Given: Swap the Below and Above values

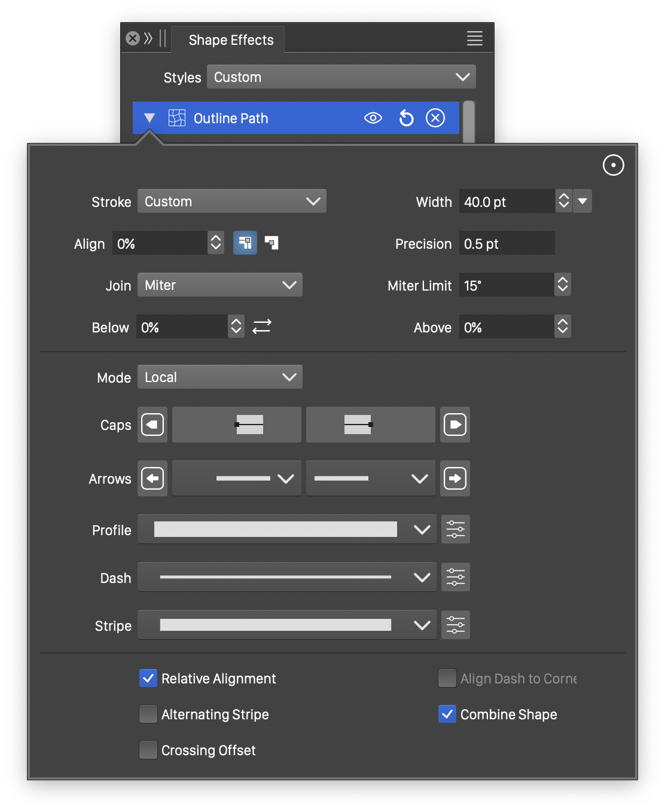Looking at the screenshot, I should (262, 326).
